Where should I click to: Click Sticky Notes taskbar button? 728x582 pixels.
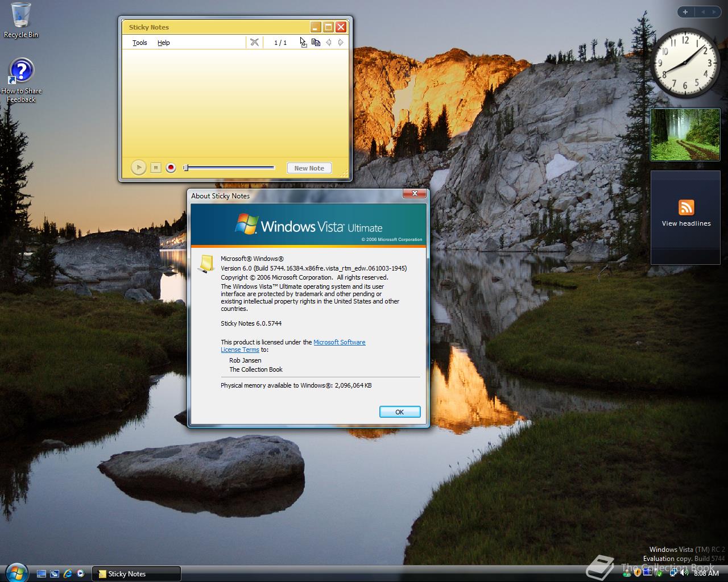(x=136, y=573)
